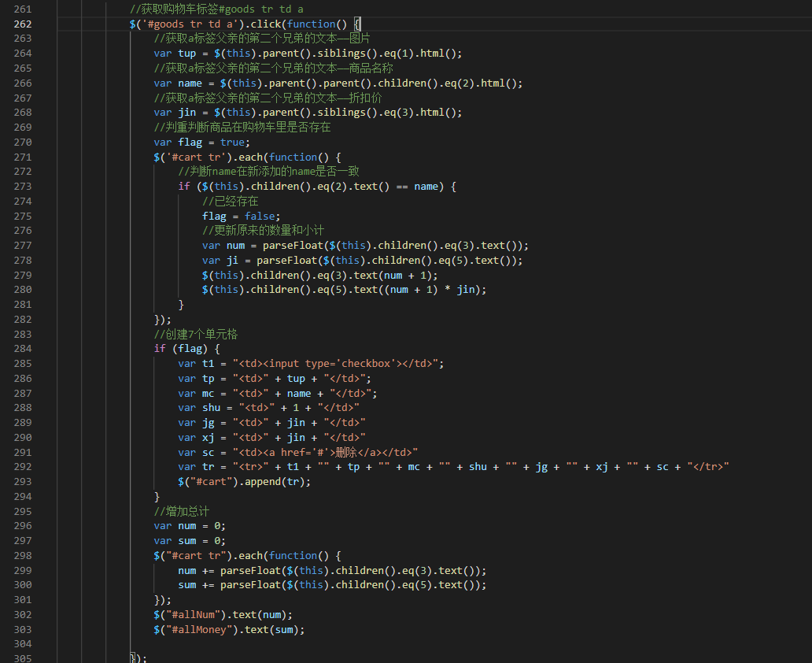Click the '#cart tr' each call on line 271

247,157
